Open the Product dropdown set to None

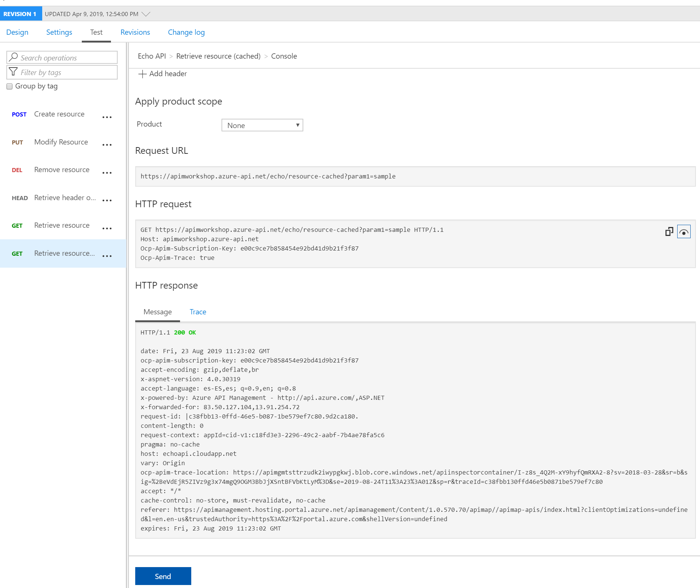(x=262, y=125)
